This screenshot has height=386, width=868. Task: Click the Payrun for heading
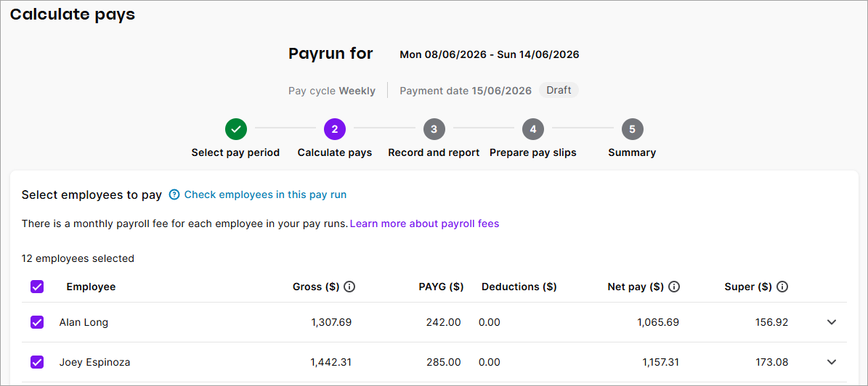click(x=330, y=54)
